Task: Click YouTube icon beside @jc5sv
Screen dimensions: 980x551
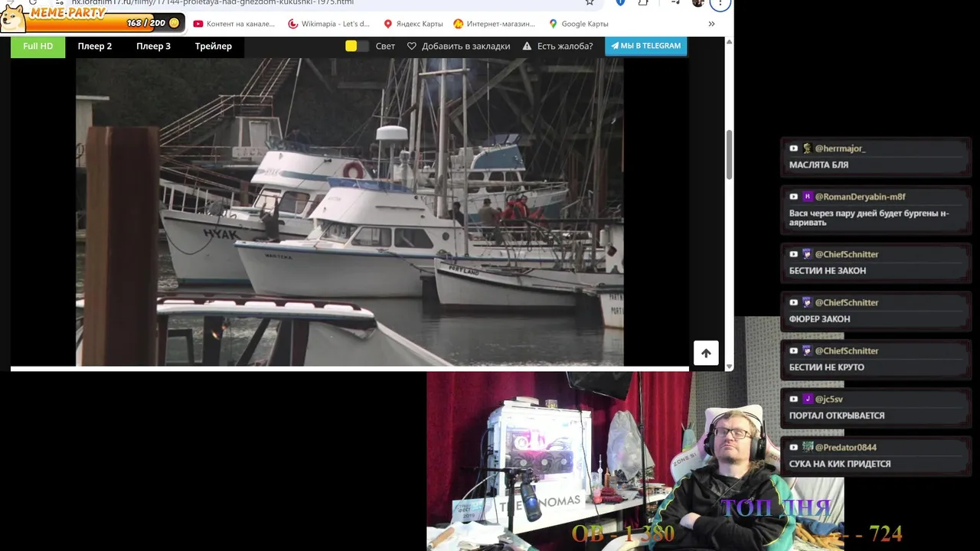Action: click(794, 399)
